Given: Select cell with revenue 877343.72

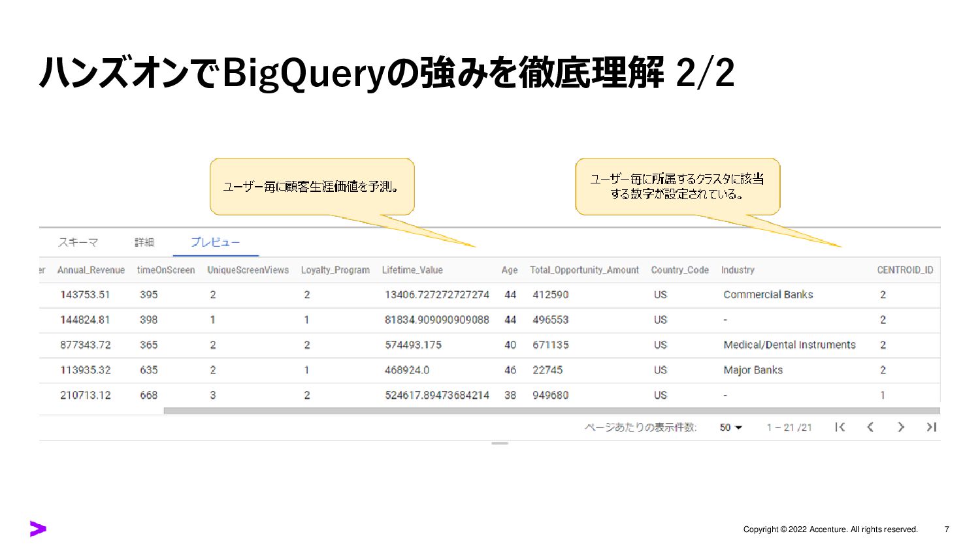Looking at the screenshot, I should [x=86, y=345].
